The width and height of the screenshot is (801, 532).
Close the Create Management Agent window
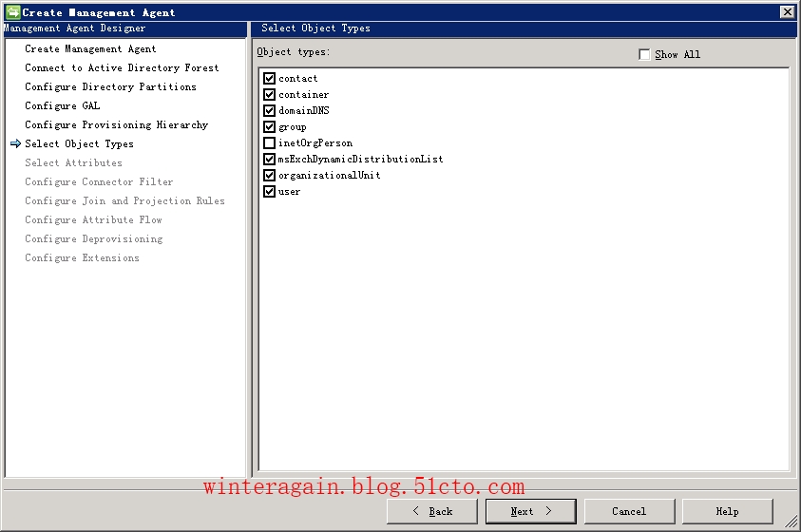coord(787,11)
